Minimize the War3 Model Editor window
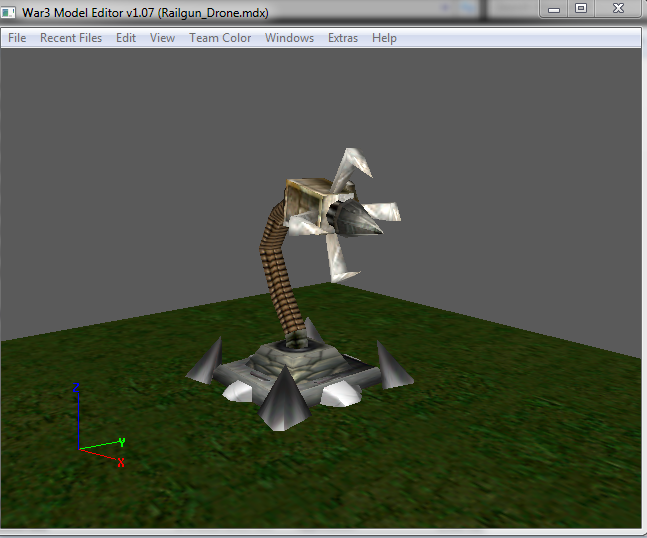The image size is (647, 538). (554, 9)
